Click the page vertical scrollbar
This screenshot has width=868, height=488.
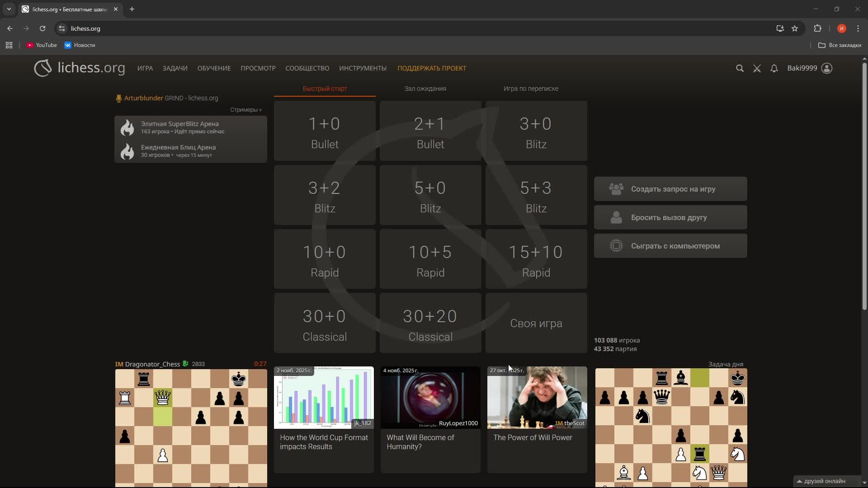tap(864, 185)
